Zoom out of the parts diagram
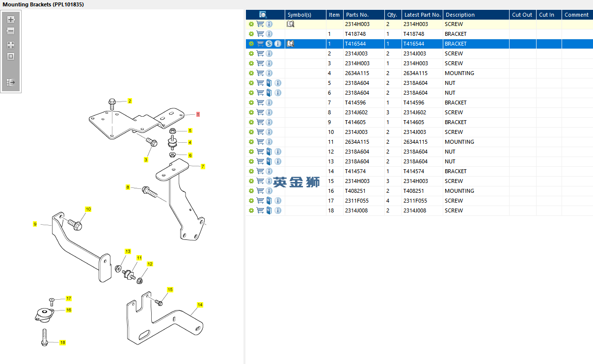This screenshot has width=593, height=364. (x=11, y=31)
